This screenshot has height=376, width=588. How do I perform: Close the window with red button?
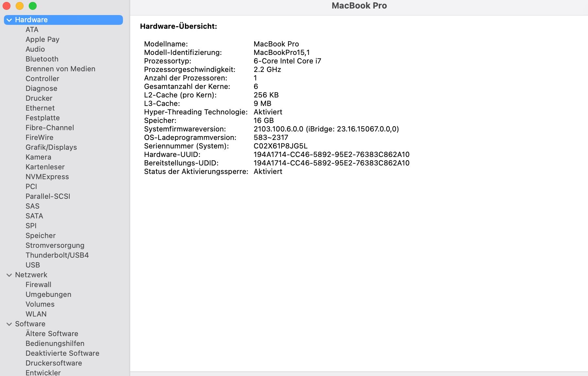point(7,6)
